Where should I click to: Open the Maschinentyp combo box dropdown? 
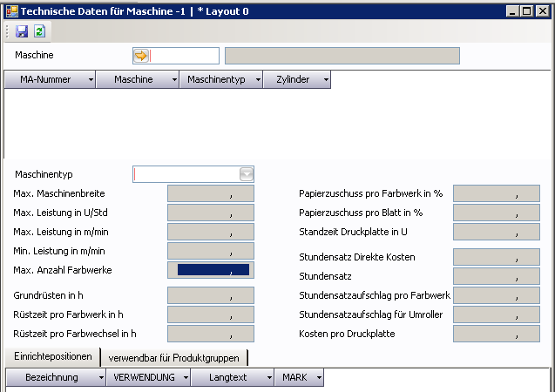[x=246, y=174]
